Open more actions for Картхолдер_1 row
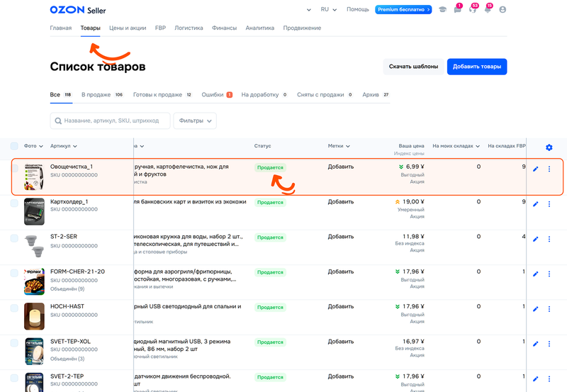Screen dimensions: 567x392 (549, 204)
